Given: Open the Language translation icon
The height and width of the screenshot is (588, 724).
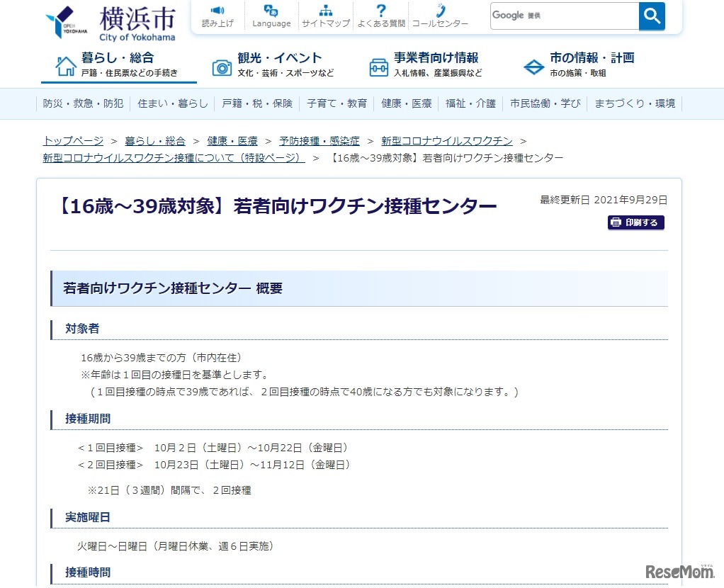Looking at the screenshot, I should pyautogui.click(x=271, y=11).
